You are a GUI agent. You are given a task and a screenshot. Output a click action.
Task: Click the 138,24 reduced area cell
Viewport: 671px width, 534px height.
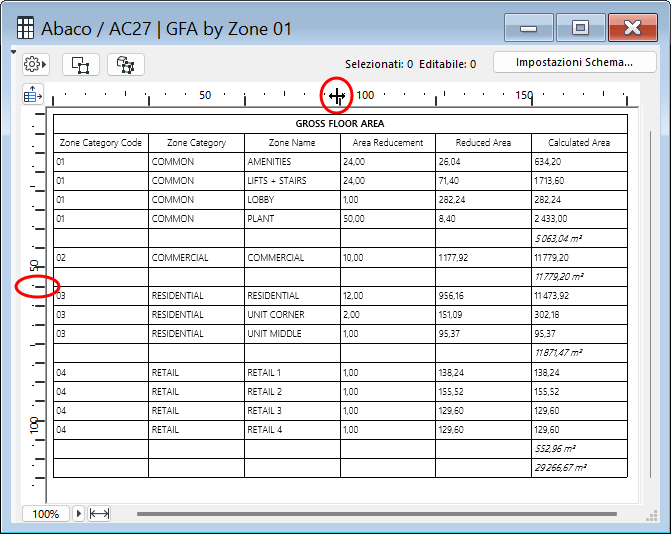point(484,373)
